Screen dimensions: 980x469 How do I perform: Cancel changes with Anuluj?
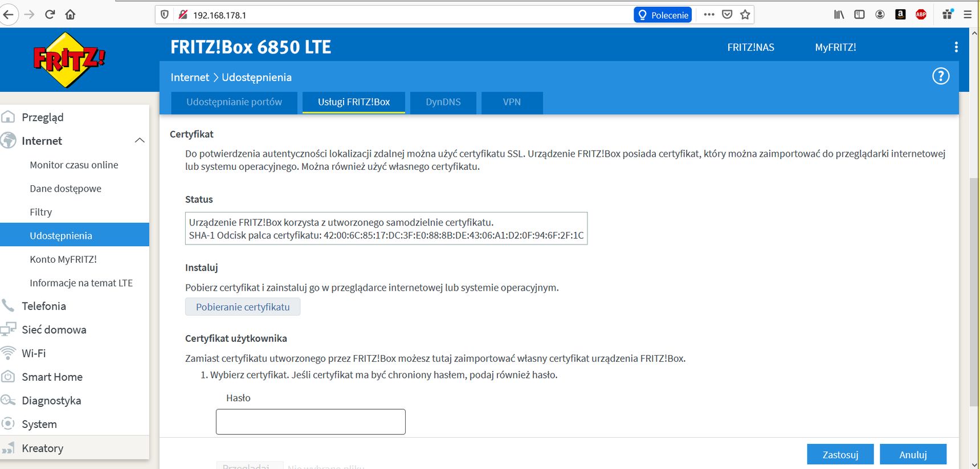click(913, 455)
